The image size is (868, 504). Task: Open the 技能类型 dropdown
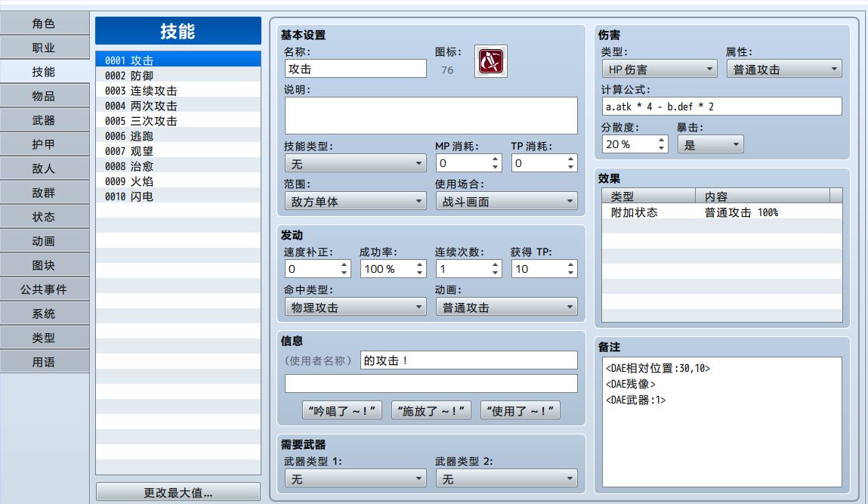click(355, 163)
